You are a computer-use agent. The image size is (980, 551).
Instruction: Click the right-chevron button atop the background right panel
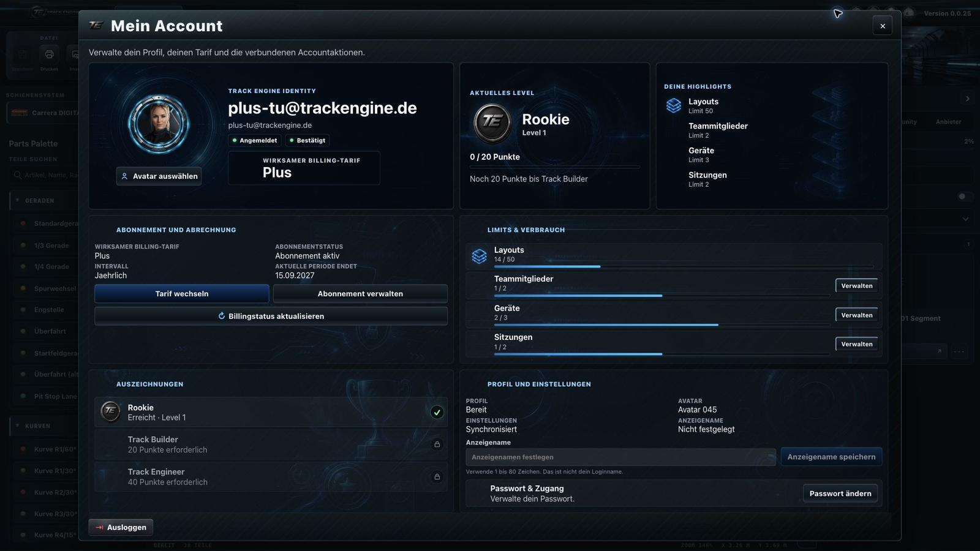click(x=967, y=99)
